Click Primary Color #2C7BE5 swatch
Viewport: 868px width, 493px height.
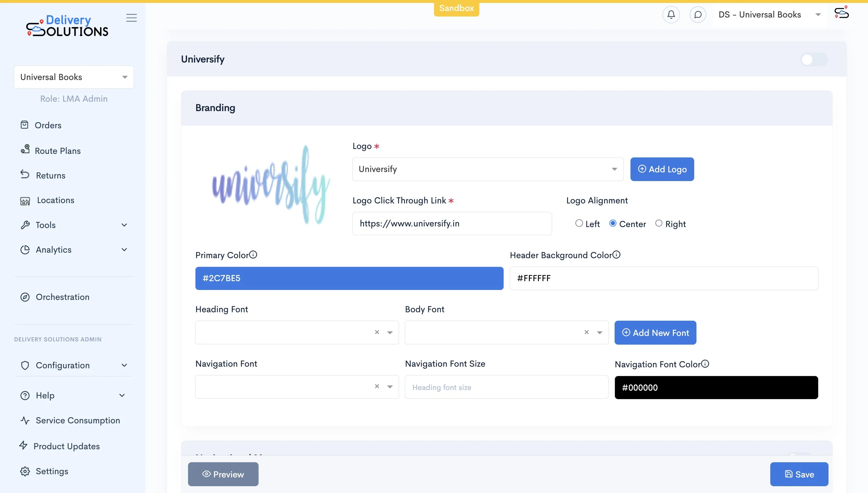click(350, 278)
